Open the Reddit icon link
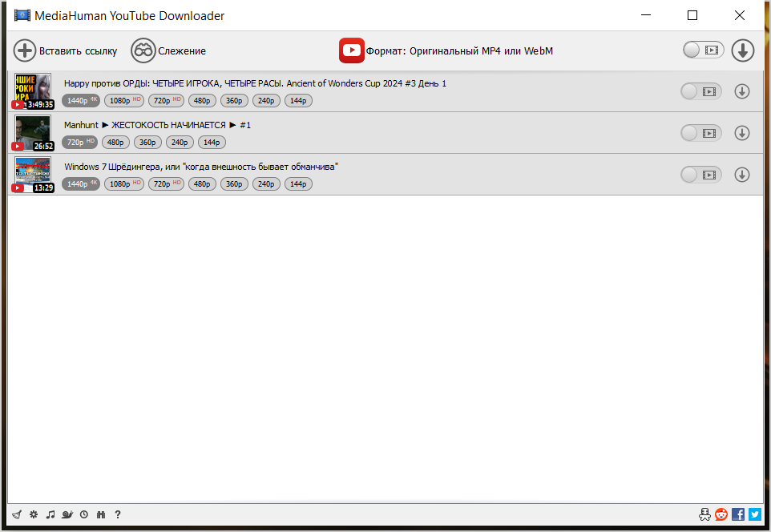771x532 pixels. [721, 514]
